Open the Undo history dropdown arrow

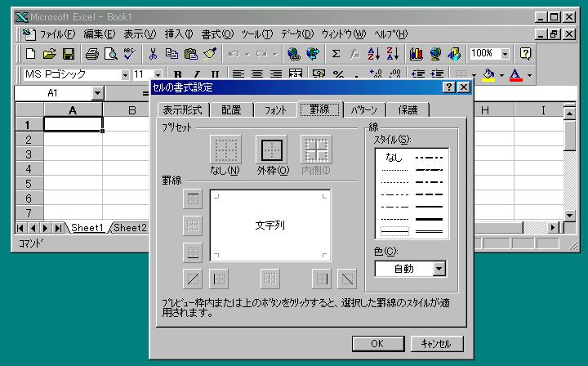click(247, 55)
